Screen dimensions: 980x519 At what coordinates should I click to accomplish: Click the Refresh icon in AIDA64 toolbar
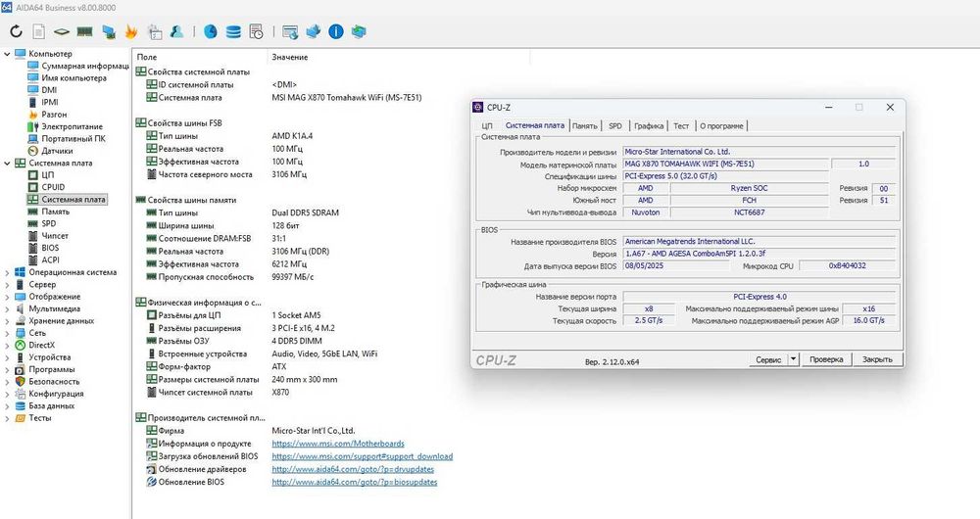[17, 31]
